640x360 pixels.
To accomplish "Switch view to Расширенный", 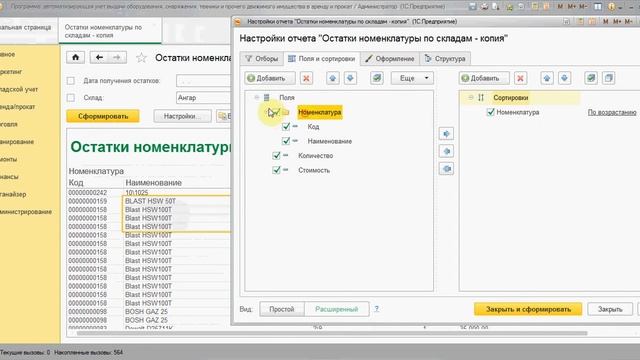I will 337,309.
